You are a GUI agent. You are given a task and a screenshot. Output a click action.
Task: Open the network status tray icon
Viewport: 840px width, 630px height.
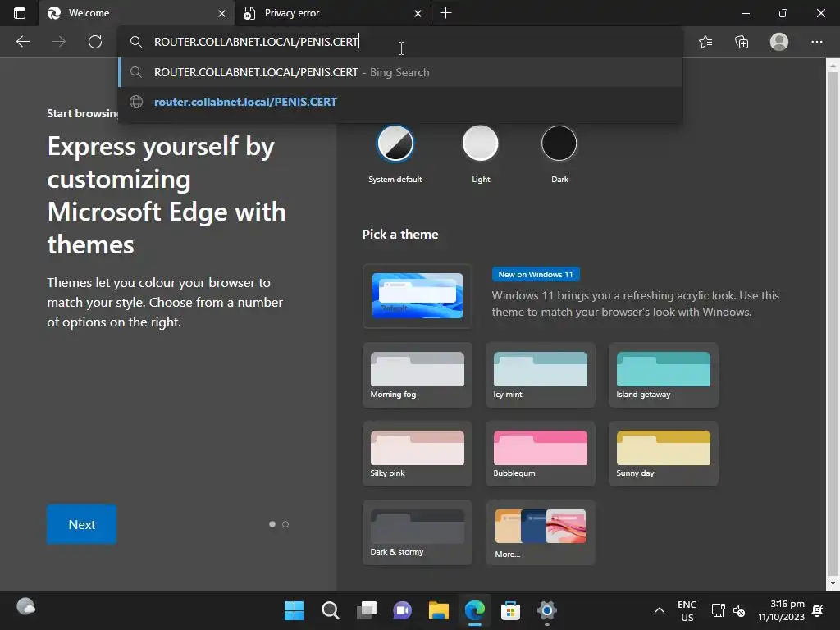click(x=718, y=610)
